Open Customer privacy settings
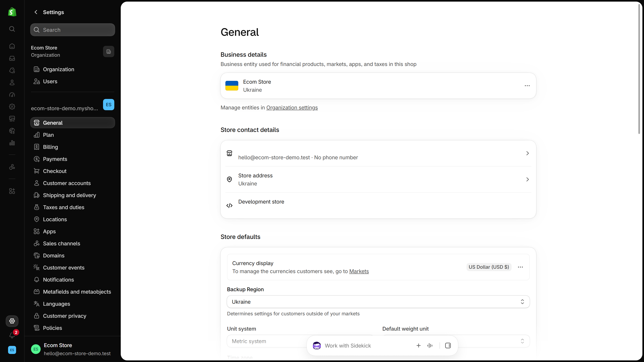 (72, 316)
